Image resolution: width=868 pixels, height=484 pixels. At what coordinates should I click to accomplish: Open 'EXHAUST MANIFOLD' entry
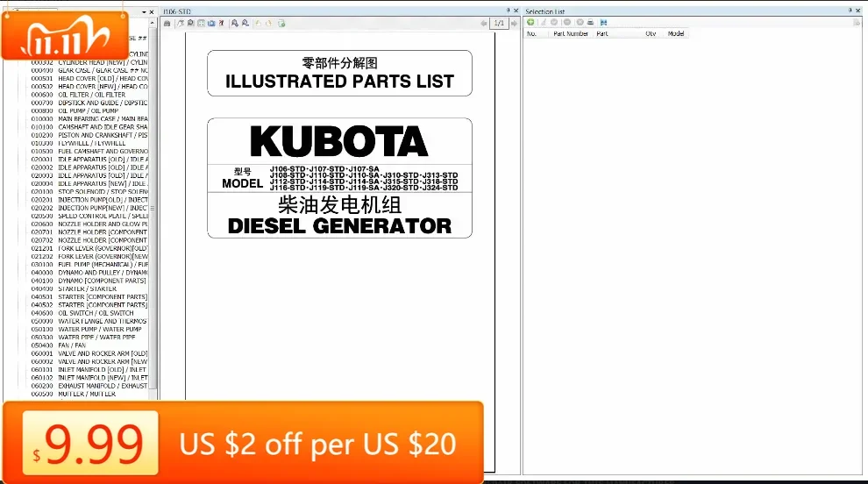tap(89, 386)
